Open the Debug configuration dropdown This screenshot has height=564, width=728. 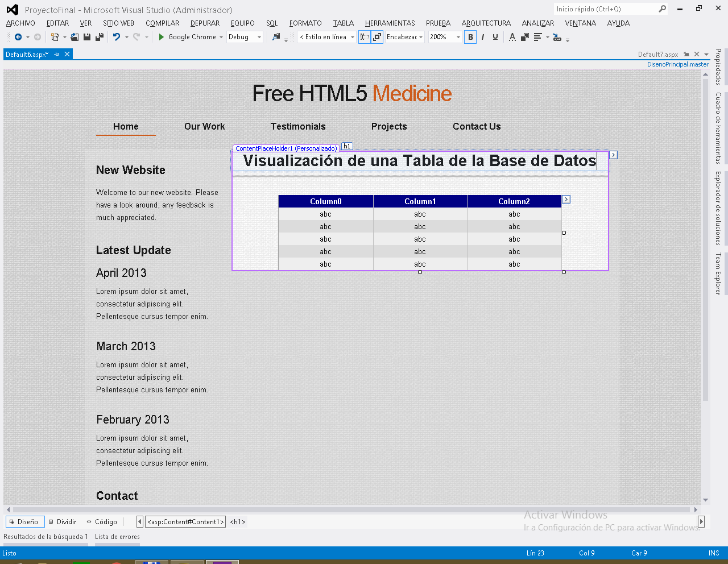click(260, 36)
